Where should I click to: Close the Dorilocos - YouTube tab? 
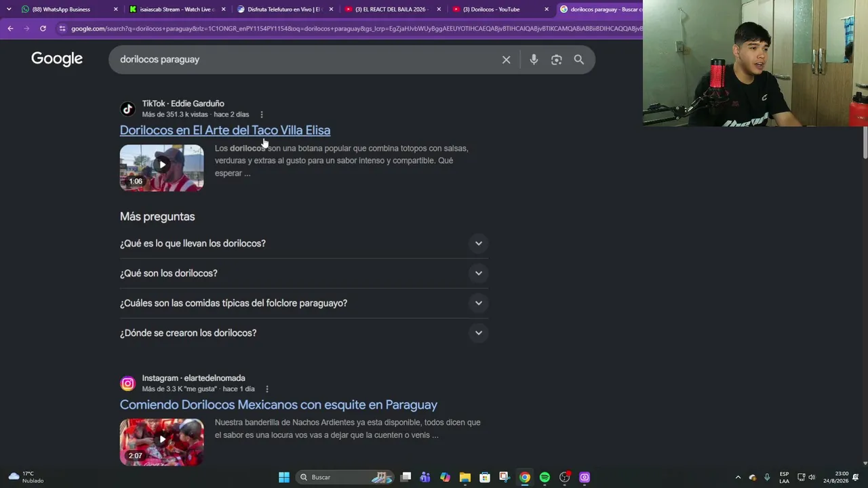[x=547, y=9]
